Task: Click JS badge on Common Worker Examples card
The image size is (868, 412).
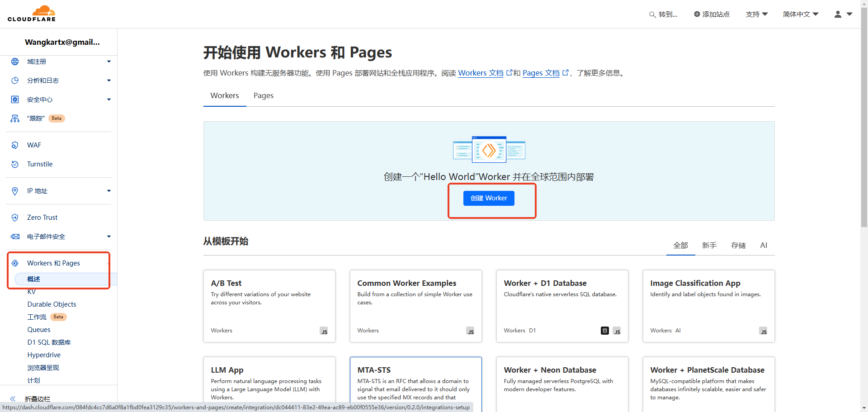Action: [x=470, y=331]
